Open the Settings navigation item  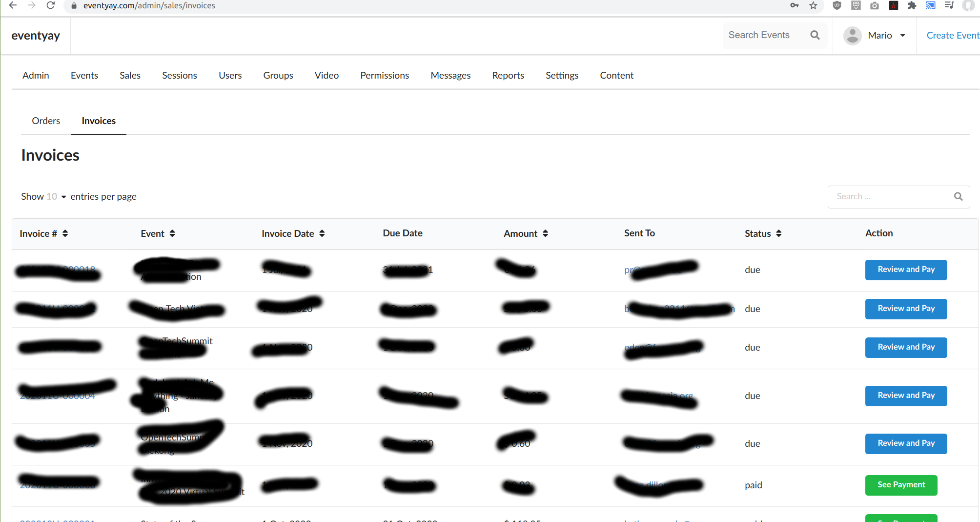pos(562,75)
